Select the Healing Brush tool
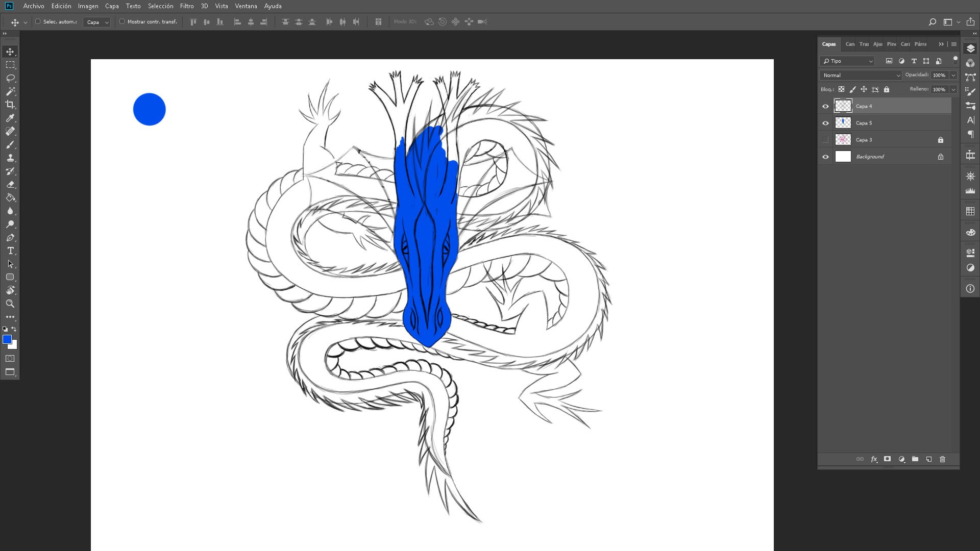The image size is (980, 551). [x=10, y=131]
